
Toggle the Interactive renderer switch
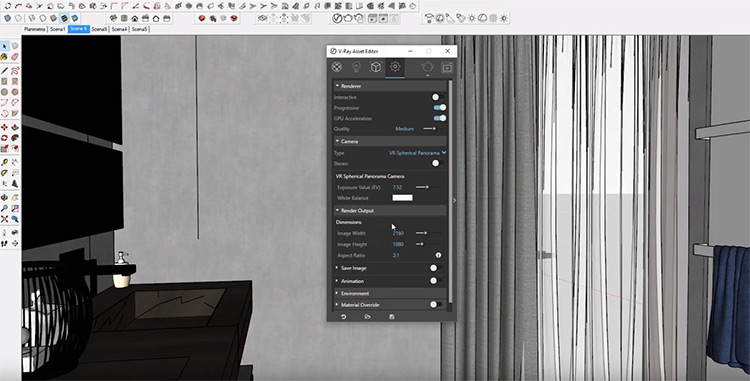click(x=438, y=97)
